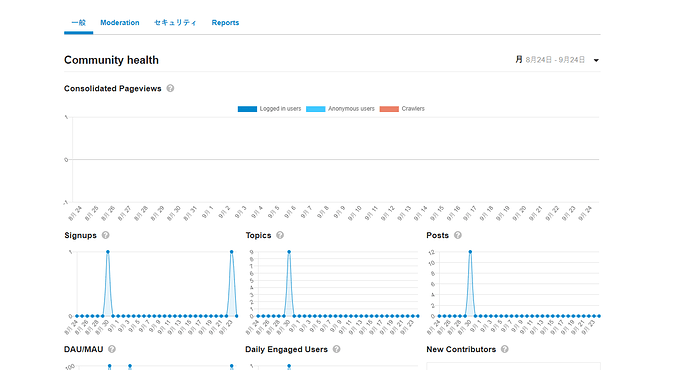The image size is (690, 370).
Task: Toggle the Logged in users legend swatch
Action: tap(247, 109)
